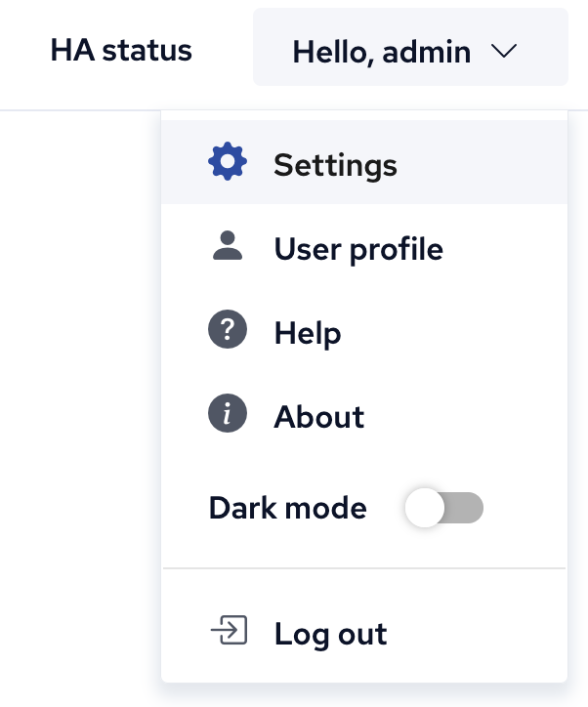Toggle the Dark mode switch
This screenshot has width=588, height=707.
444,509
